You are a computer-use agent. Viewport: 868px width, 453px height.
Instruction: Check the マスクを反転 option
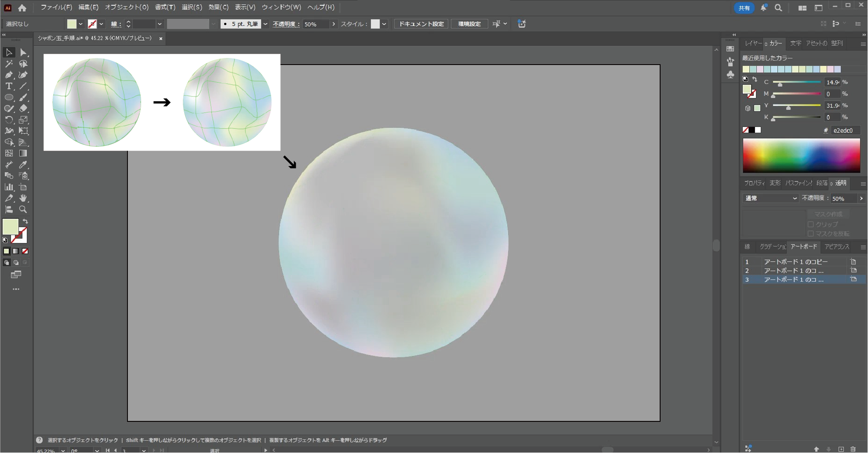pyautogui.click(x=811, y=234)
